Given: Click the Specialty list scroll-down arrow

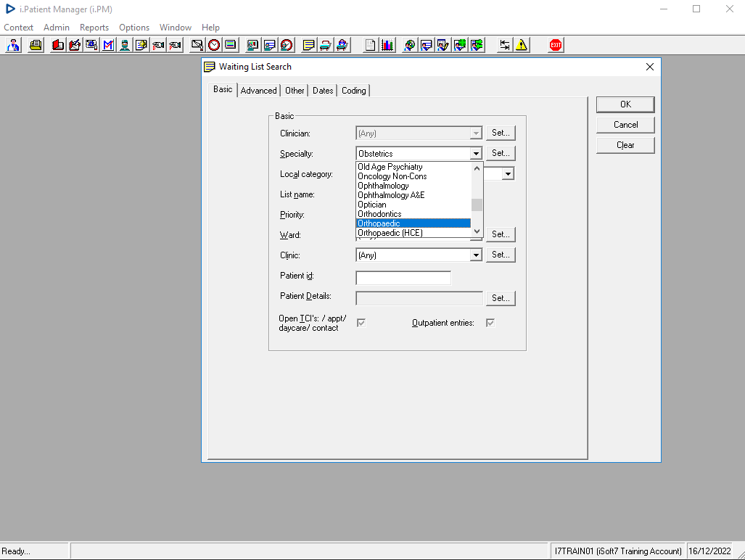Looking at the screenshot, I should pos(477,231).
